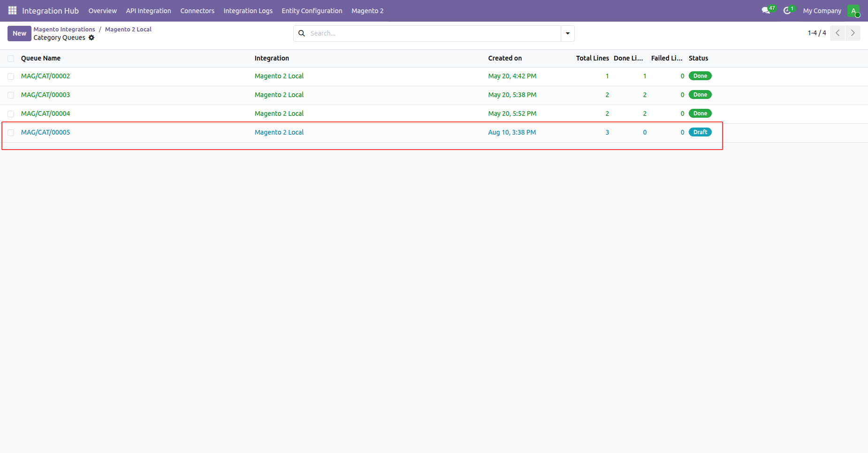Sort by Status column header
Image resolution: width=868 pixels, height=453 pixels.
click(x=698, y=58)
